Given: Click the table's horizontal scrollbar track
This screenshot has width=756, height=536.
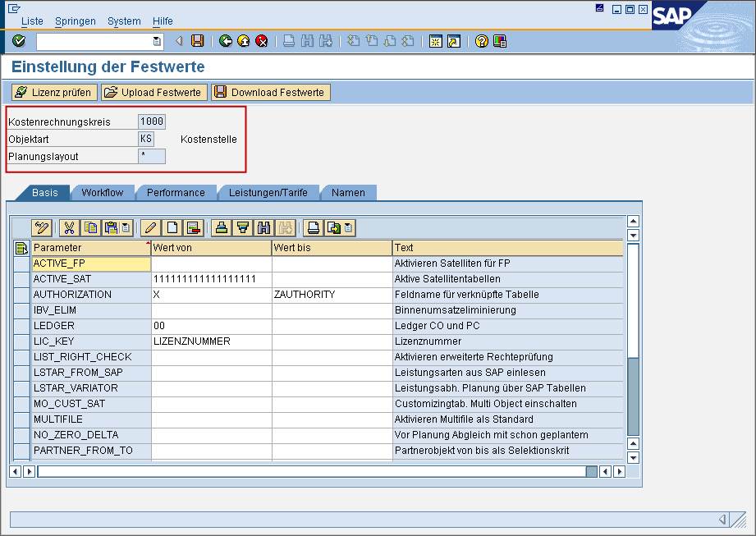Looking at the screenshot, I should 312,471.
